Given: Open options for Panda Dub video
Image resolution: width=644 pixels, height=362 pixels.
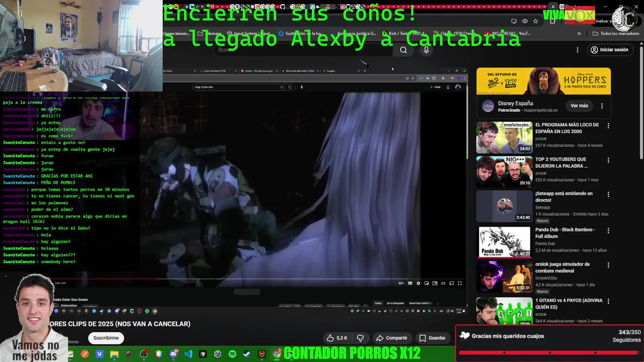Looking at the screenshot, I should [x=608, y=231].
